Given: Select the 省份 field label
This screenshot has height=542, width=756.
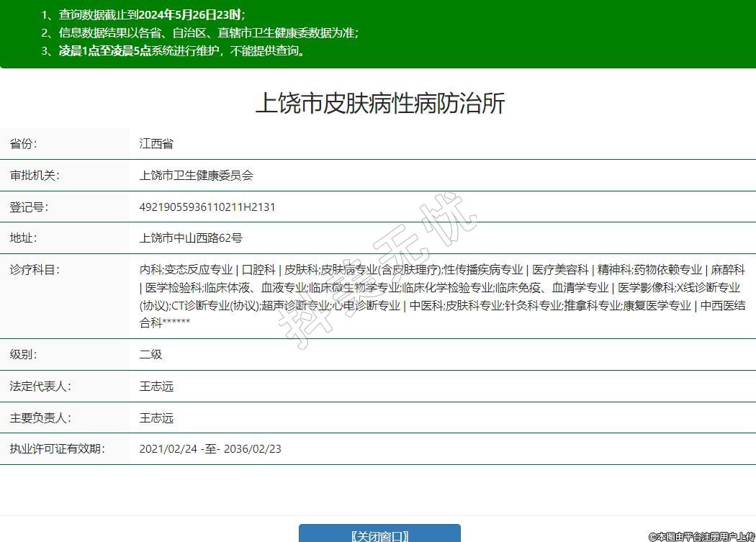Looking at the screenshot, I should [x=23, y=144].
